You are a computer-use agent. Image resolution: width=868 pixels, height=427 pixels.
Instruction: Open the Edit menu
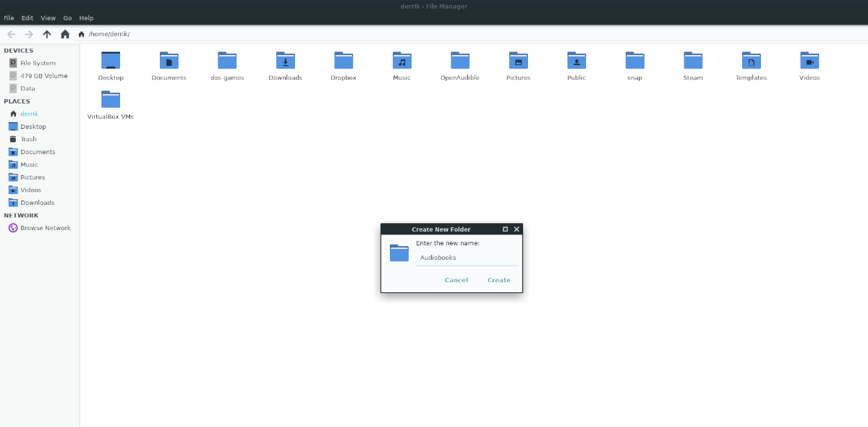[x=27, y=17]
